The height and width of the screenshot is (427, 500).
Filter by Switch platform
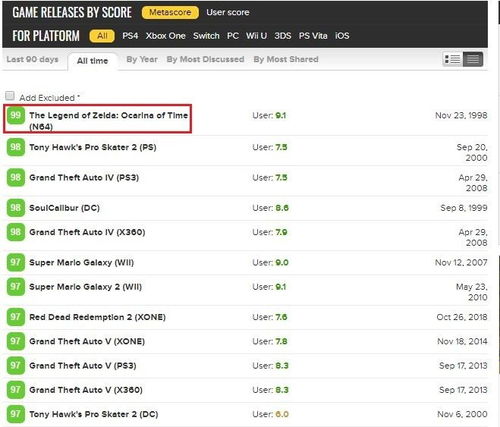click(206, 36)
